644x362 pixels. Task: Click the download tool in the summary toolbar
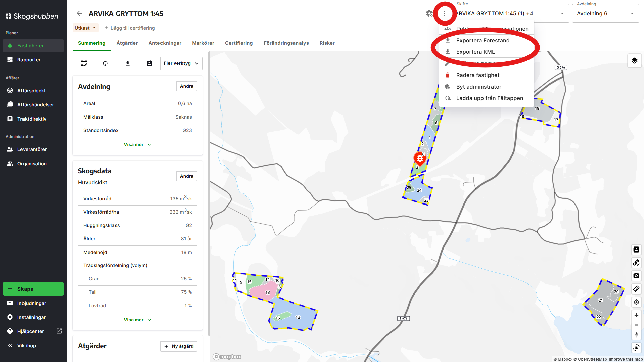tap(128, 63)
